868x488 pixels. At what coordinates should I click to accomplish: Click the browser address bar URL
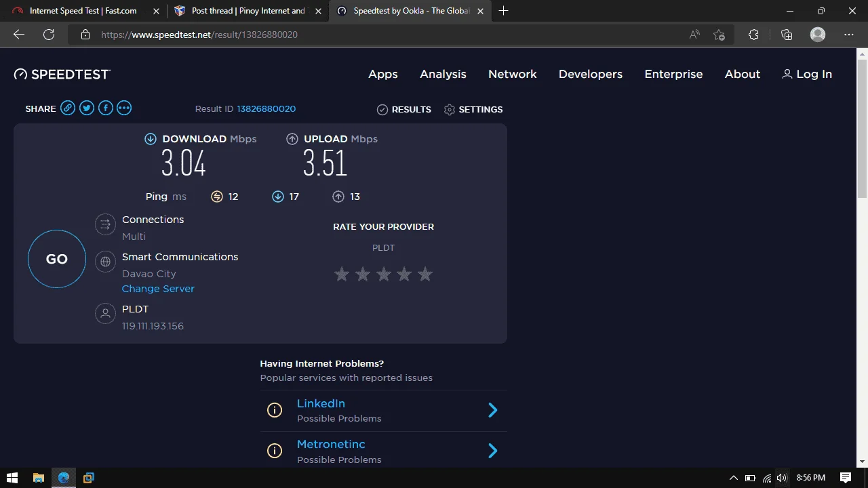199,35
